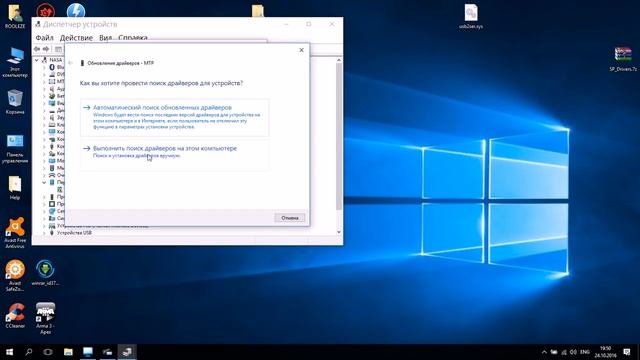Screen dimensions: 640x360
Task: Select the Очереди печати printer icon
Action: pyautogui.click(x=52, y=175)
